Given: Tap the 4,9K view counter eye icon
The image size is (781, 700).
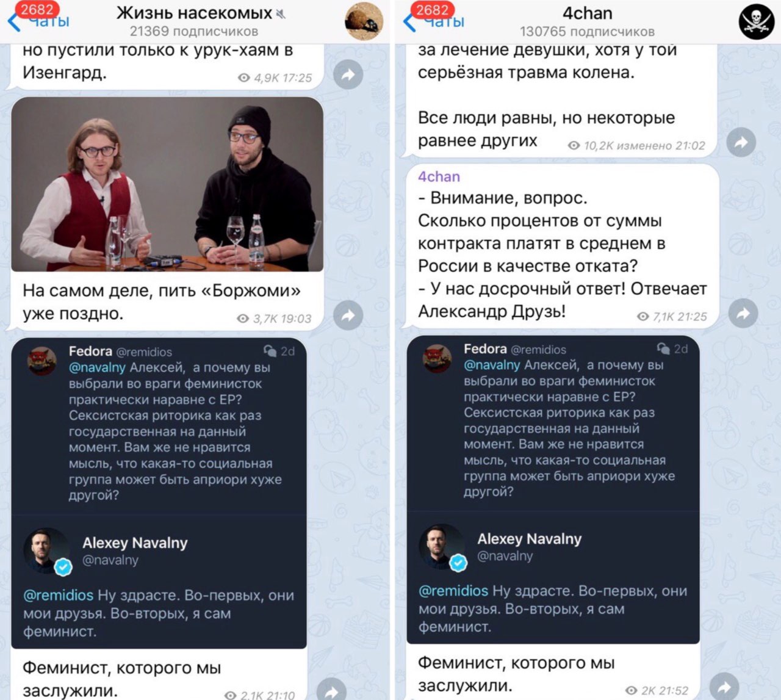Looking at the screenshot, I should tap(243, 78).
